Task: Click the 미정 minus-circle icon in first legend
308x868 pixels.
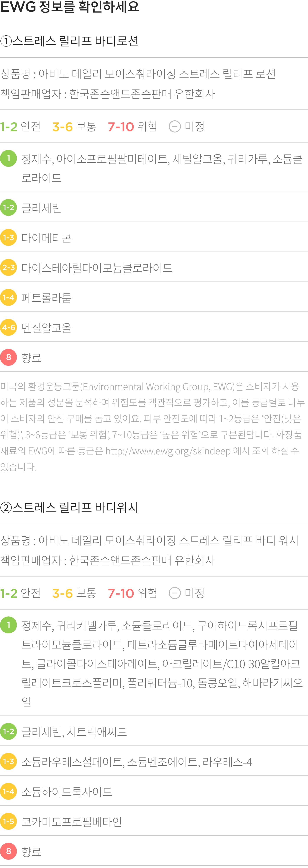Action: coord(174,127)
